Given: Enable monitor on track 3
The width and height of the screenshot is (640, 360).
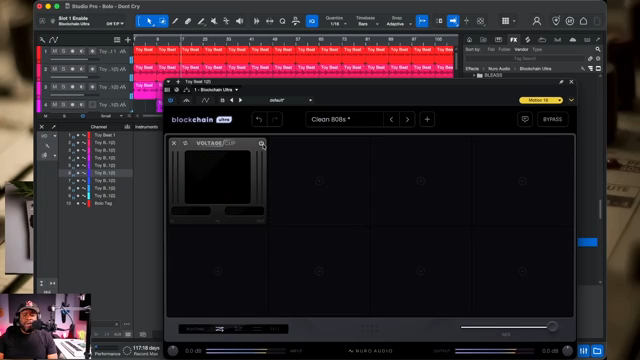Looking at the screenshot, I should [x=81, y=87].
